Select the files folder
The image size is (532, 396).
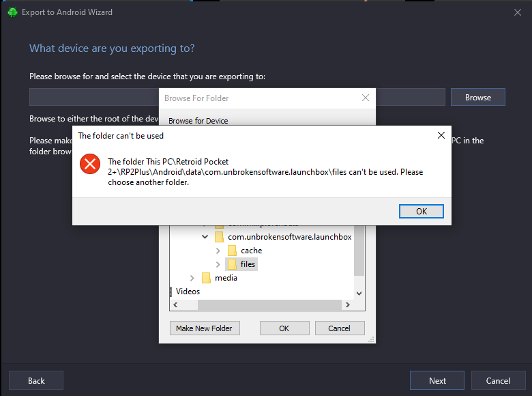(x=248, y=264)
